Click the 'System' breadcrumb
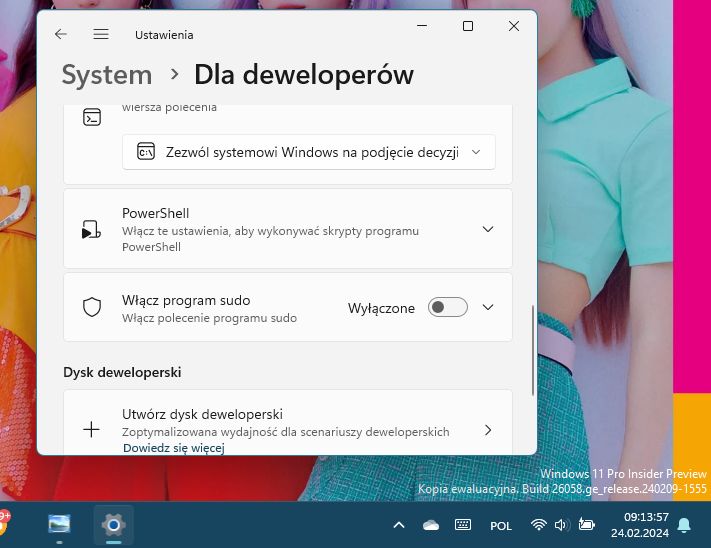 tap(107, 75)
